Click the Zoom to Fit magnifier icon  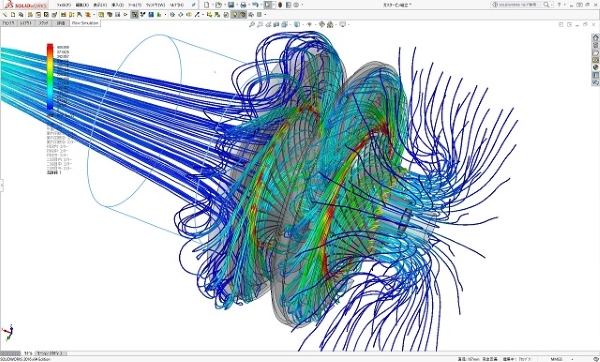click(x=252, y=24)
